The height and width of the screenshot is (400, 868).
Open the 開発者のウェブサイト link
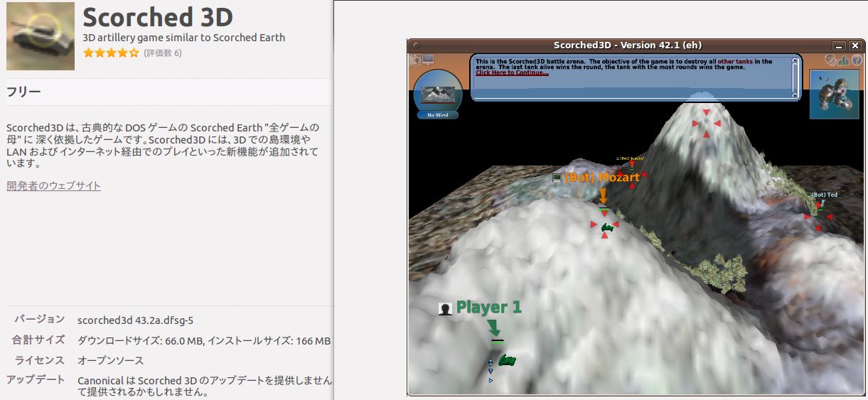tap(53, 185)
